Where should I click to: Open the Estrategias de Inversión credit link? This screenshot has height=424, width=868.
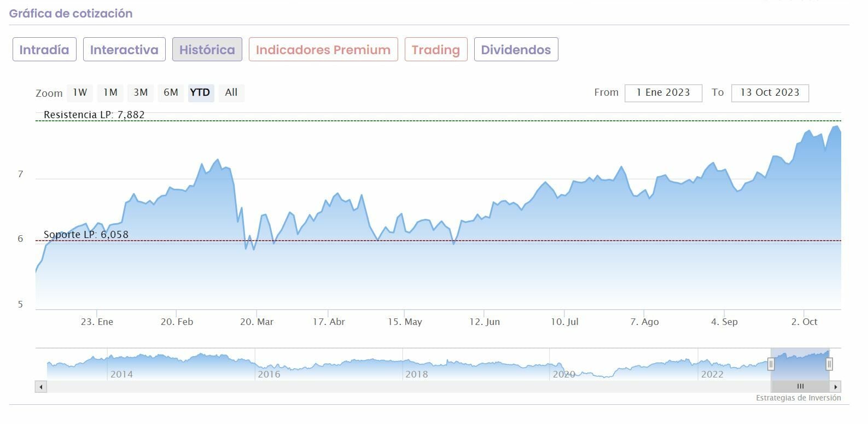tap(798, 398)
